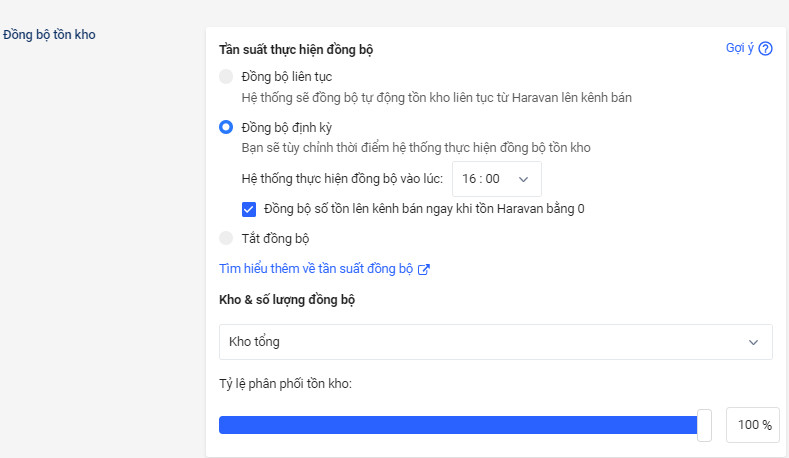The image size is (789, 458).
Task: Click the "Kho & số lượng đồng bộ" heading
Action: tap(288, 299)
